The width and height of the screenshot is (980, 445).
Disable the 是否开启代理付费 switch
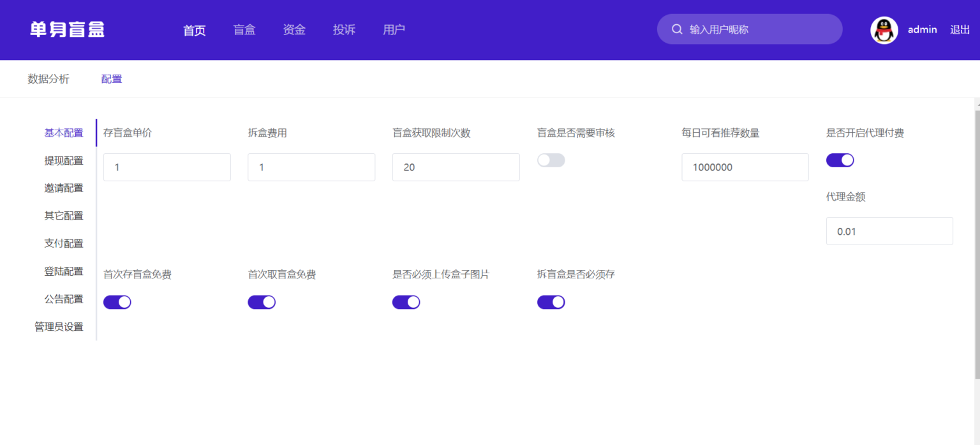pos(840,160)
